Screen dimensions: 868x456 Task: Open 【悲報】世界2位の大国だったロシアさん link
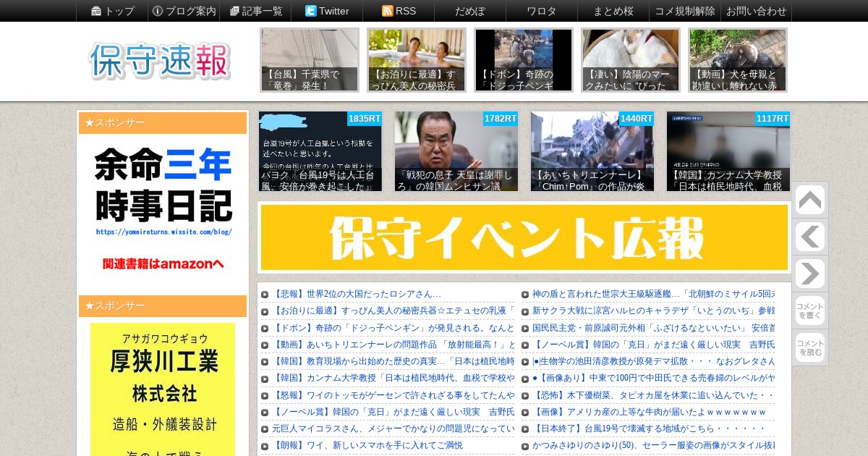pos(357,295)
